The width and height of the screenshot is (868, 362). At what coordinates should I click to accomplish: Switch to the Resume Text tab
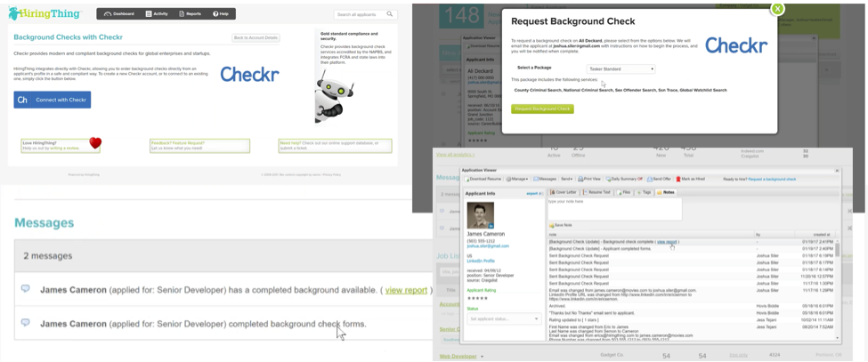coord(596,192)
